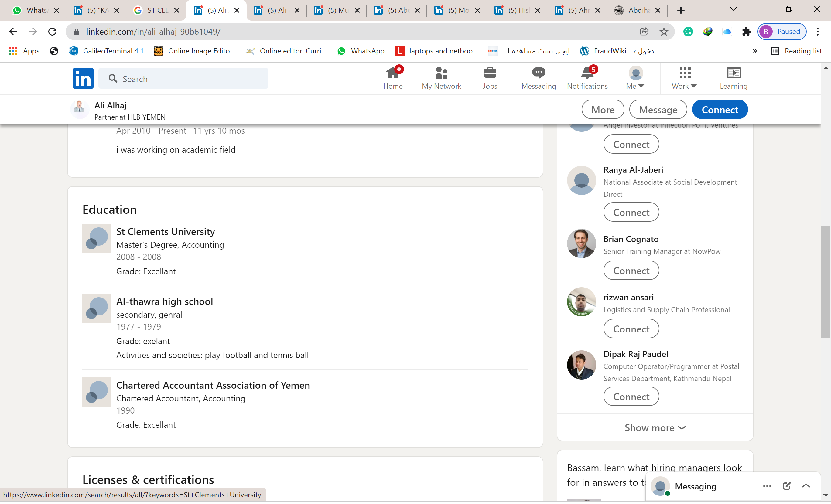Viewport: 831px width, 504px height.
Task: Switch to the WhatsApp browser tab
Action: (x=36, y=10)
